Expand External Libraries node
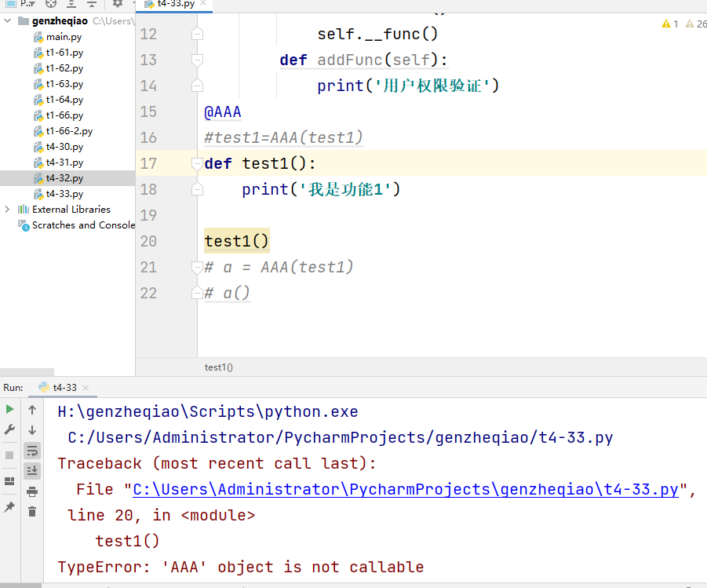 (7, 209)
